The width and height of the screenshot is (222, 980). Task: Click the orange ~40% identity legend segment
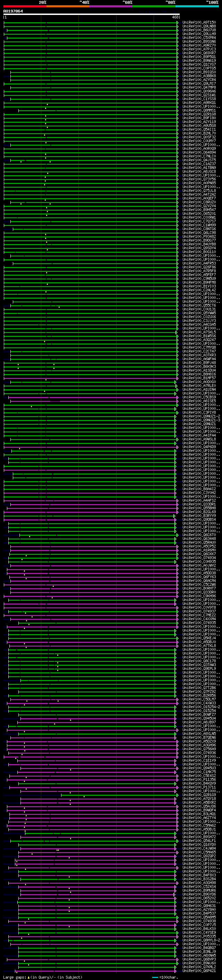[68, 6]
